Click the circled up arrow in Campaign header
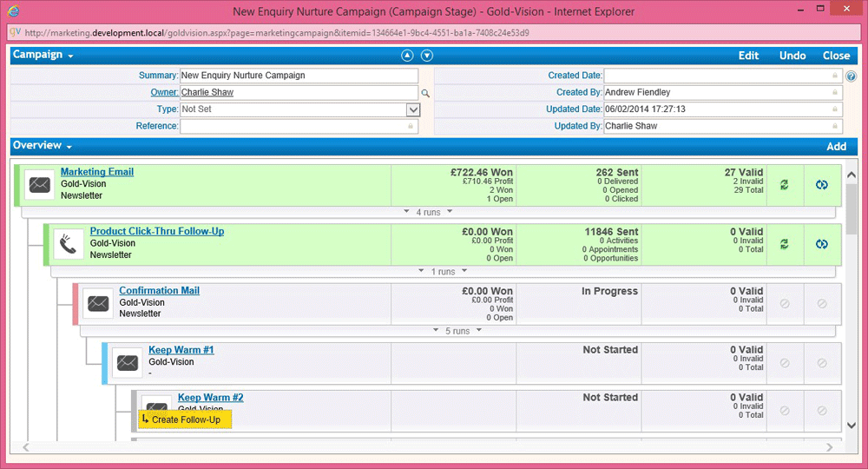This screenshot has height=469, width=868. (407, 56)
